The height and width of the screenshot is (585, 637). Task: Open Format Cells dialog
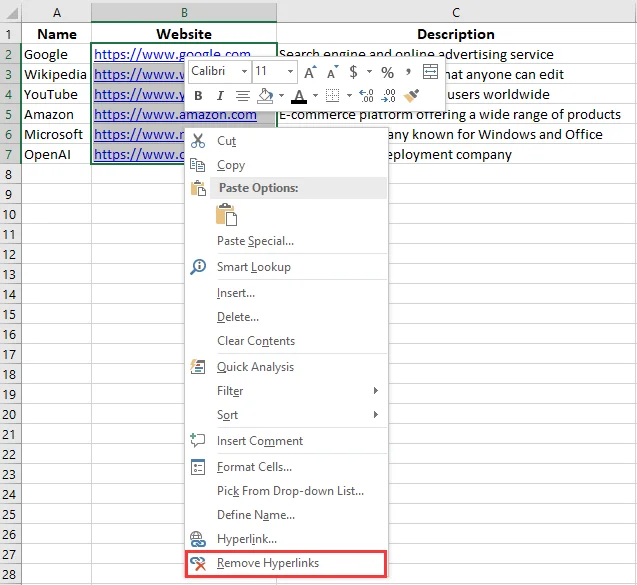click(x=286, y=467)
